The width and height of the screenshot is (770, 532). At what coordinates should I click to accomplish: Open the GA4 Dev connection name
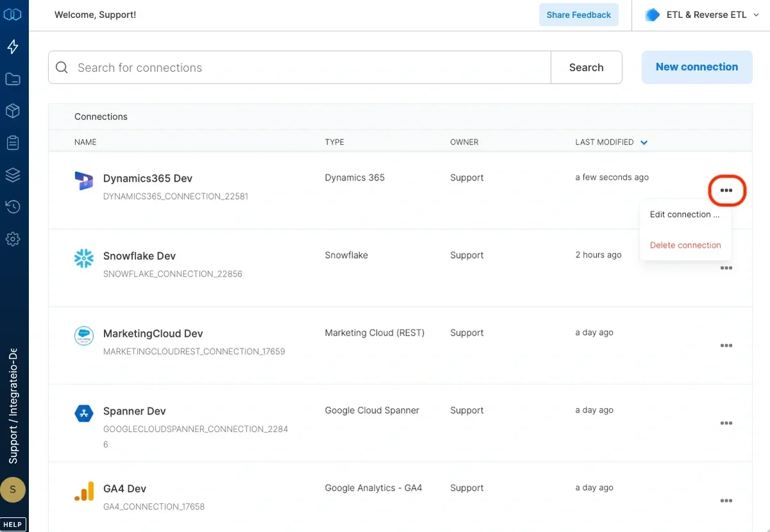pos(124,489)
